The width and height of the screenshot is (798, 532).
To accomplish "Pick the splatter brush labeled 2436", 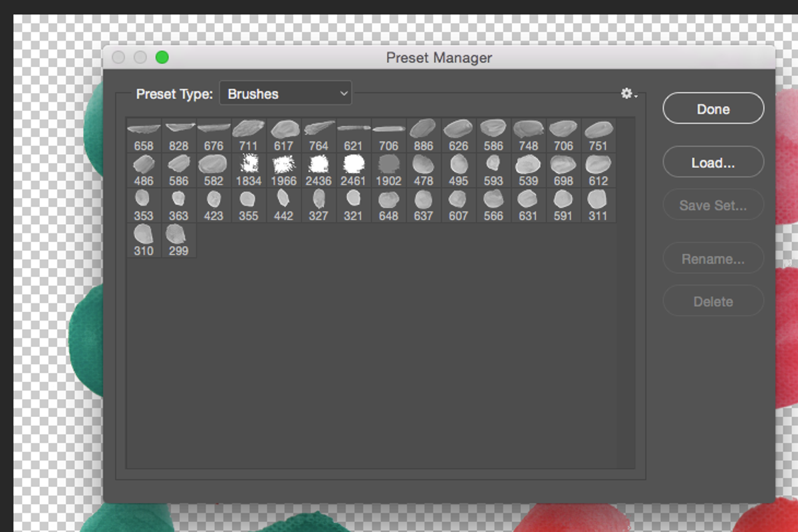I will point(319,171).
